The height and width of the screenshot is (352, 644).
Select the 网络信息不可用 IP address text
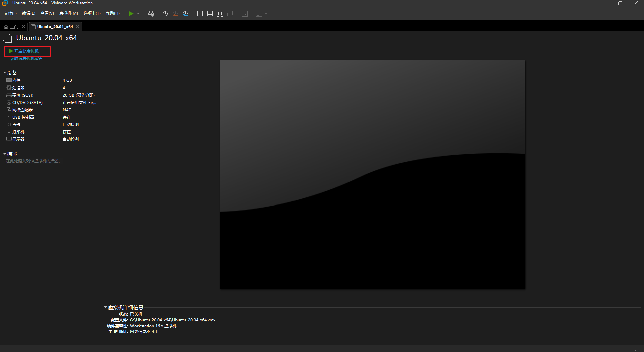(144, 332)
